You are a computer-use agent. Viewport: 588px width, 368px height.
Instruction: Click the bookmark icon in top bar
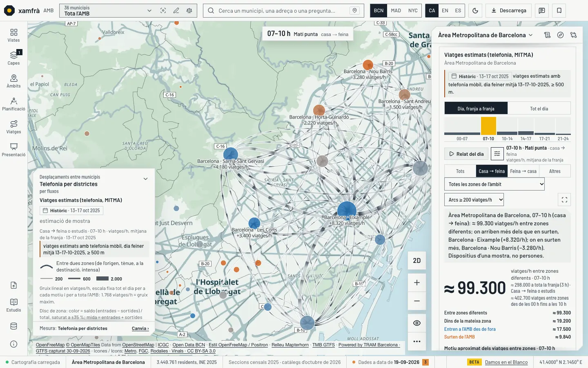coord(559,11)
